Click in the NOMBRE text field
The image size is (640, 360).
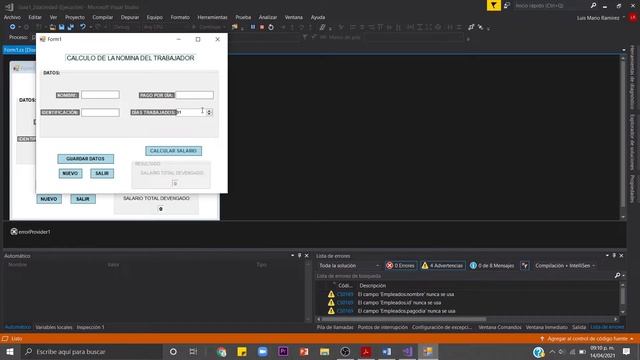coord(100,95)
